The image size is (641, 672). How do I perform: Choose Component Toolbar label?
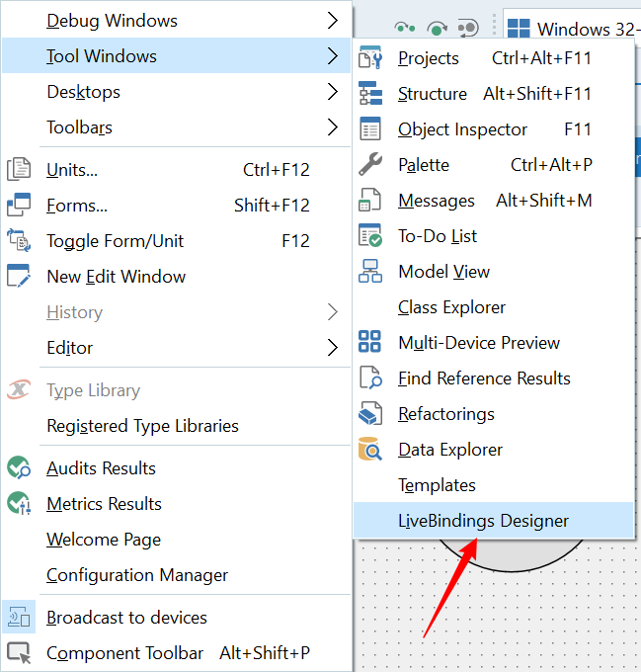click(x=124, y=653)
